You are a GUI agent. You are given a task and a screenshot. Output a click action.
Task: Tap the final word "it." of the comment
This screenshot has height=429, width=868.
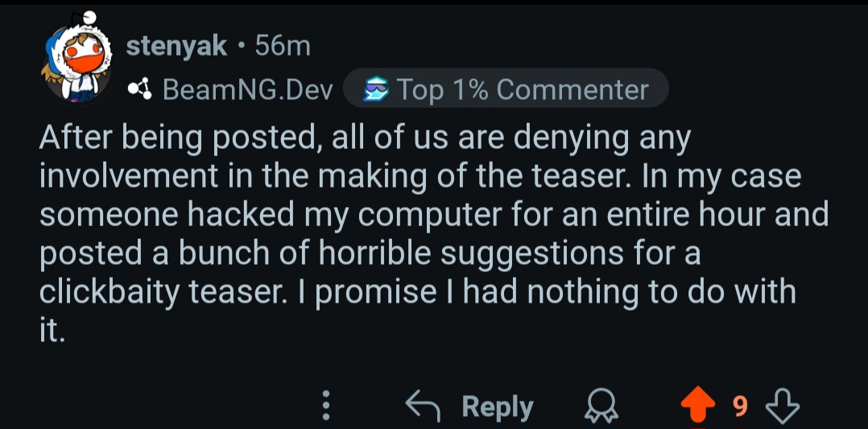point(52,328)
